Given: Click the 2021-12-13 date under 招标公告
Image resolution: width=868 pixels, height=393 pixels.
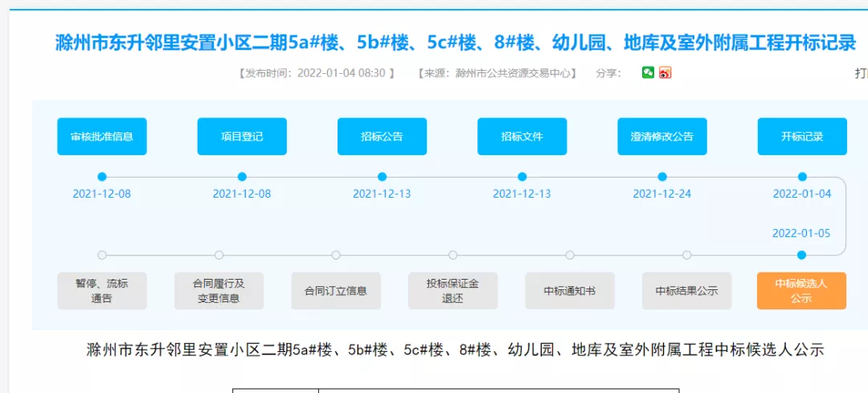Looking at the screenshot, I should 382,194.
